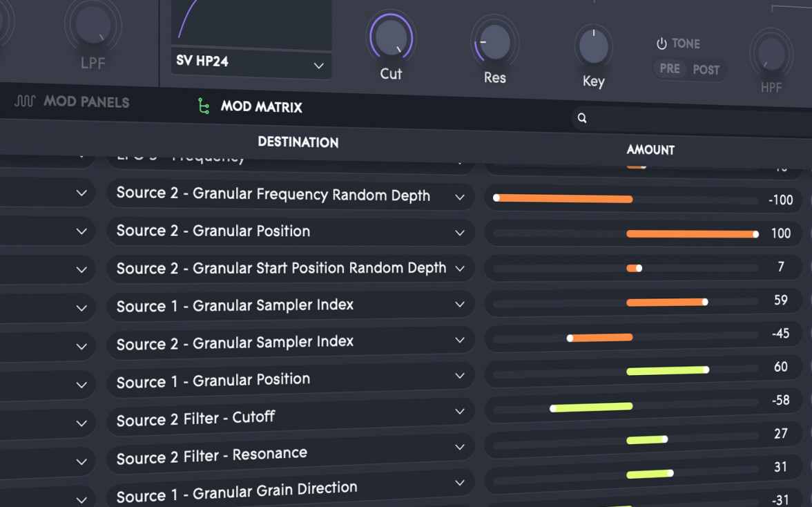
Task: Toggle the TONE power switch
Action: 661,44
